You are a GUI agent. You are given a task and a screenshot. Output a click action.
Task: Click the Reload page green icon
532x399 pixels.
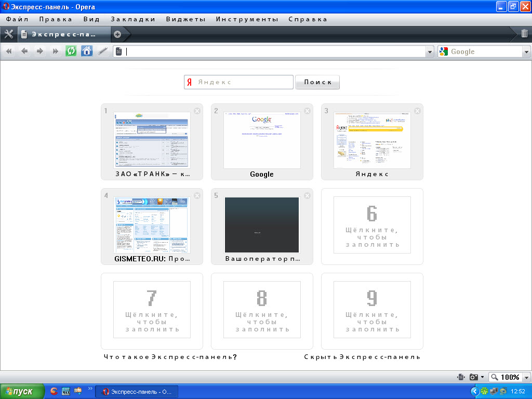71,51
